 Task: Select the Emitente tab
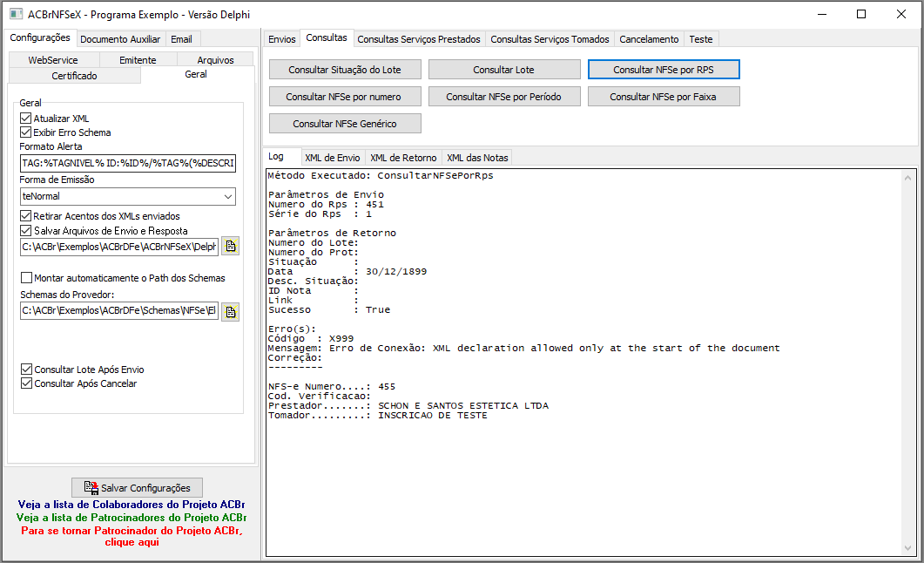tap(138, 60)
